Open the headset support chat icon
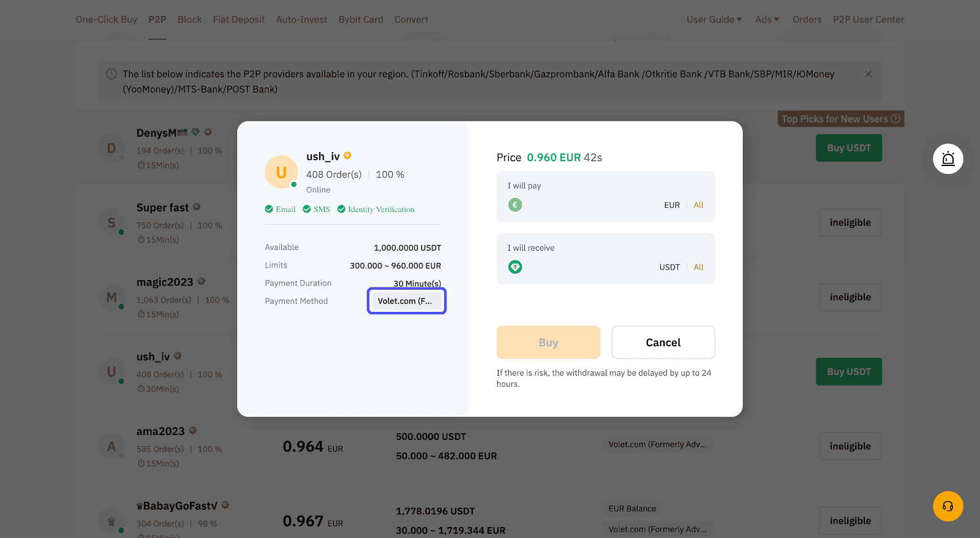Image resolution: width=980 pixels, height=538 pixels. point(948,506)
